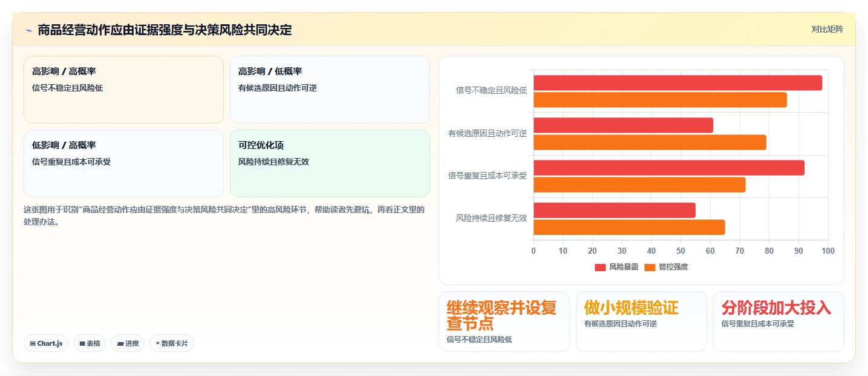Select the 低影响 / 高概率 card

pos(123,163)
